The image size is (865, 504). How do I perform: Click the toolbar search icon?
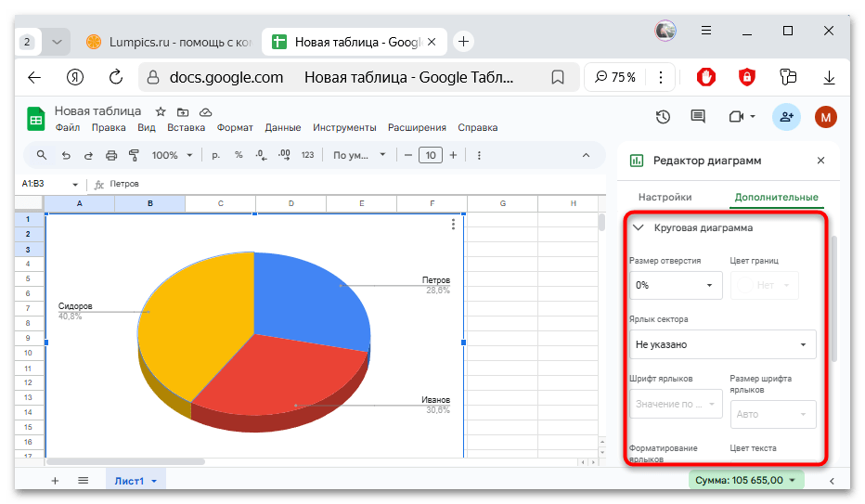(x=42, y=155)
